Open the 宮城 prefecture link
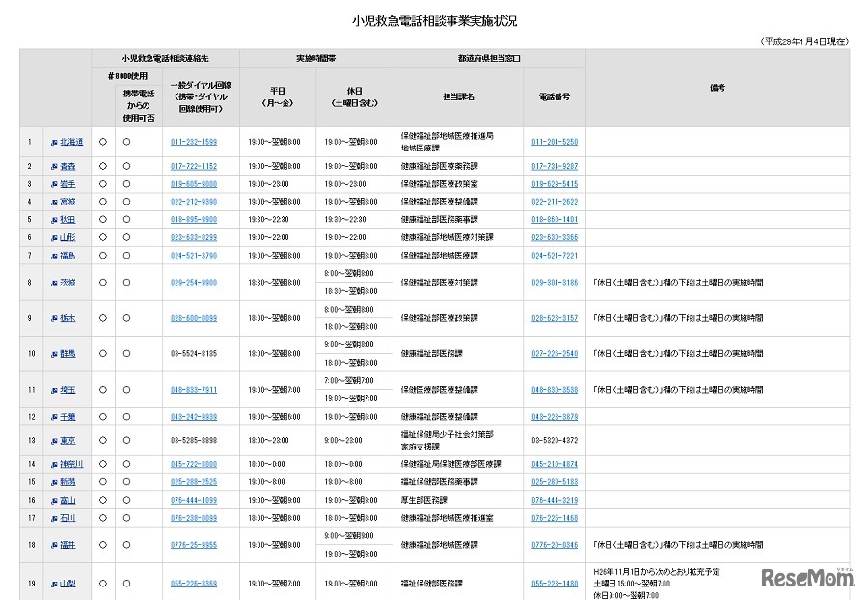 68,202
